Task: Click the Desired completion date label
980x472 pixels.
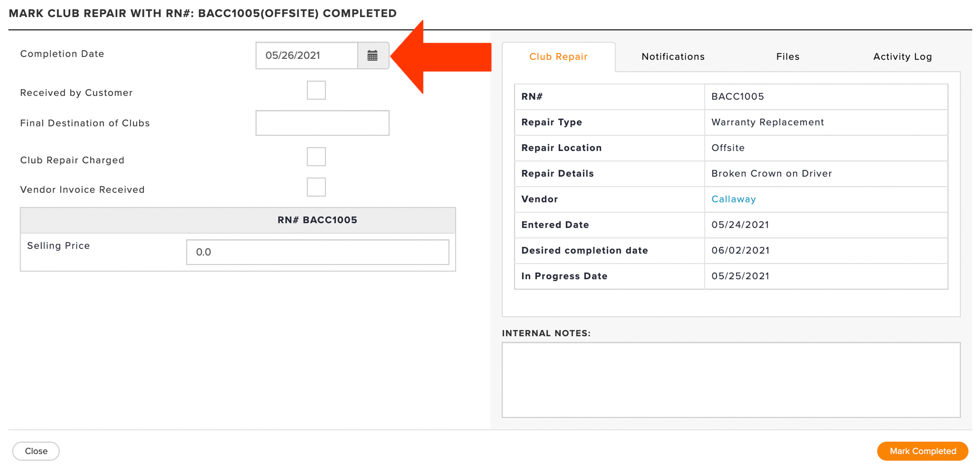Action: (x=584, y=250)
